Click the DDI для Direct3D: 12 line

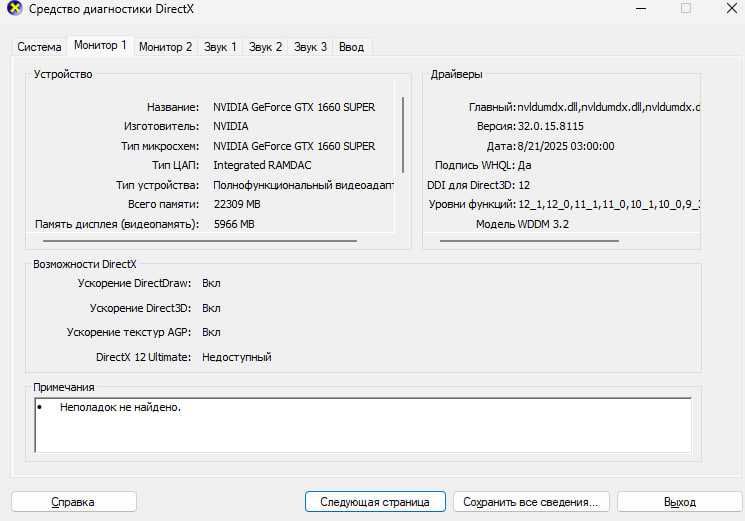pyautogui.click(x=478, y=185)
